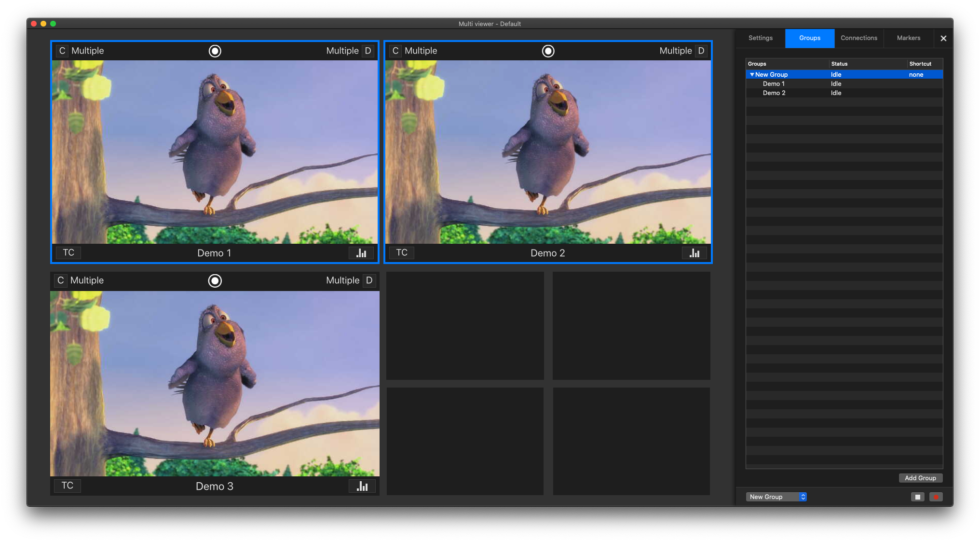Click the left Multiple label in Demo 1 viewer
980x542 pixels.
(x=88, y=51)
